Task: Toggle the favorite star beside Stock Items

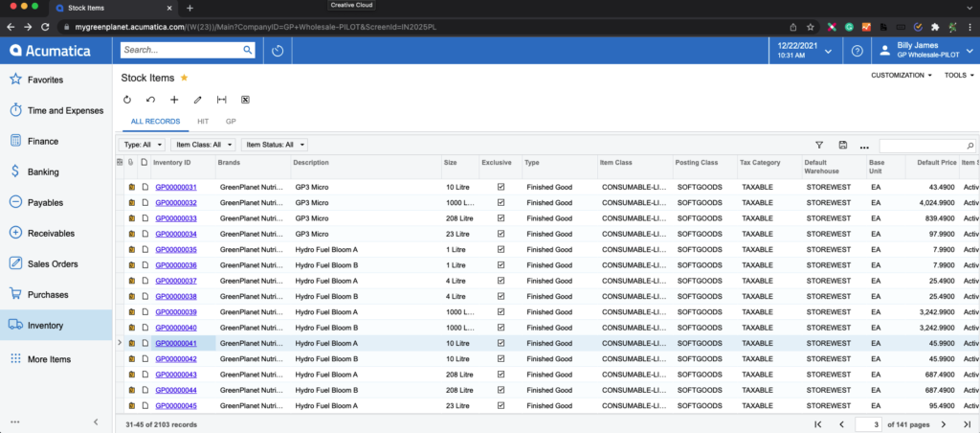Action: tap(184, 78)
